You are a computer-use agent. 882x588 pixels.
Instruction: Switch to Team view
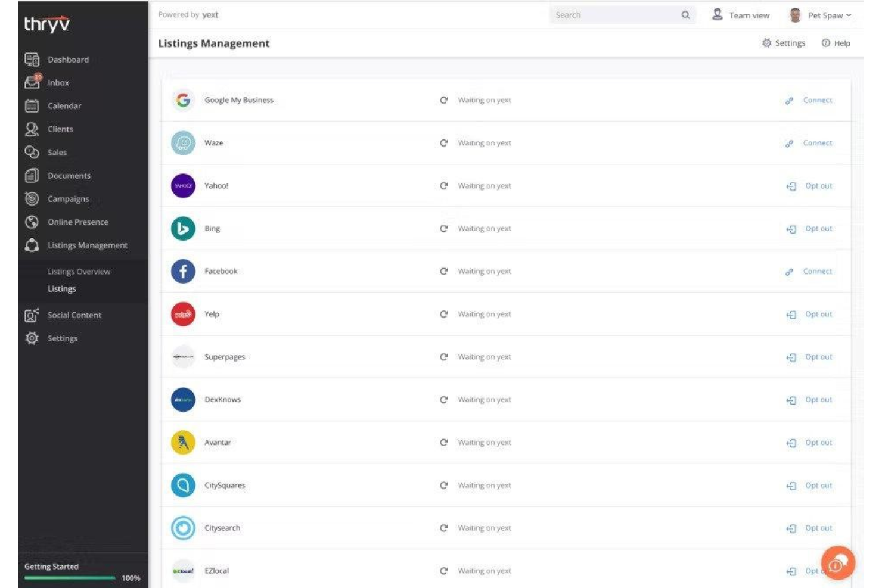point(741,15)
